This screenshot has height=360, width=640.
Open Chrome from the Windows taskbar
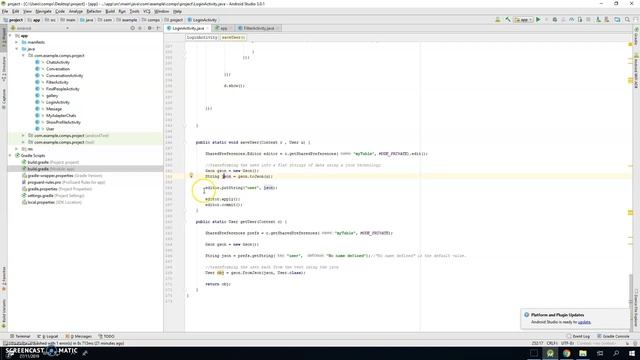567,353
